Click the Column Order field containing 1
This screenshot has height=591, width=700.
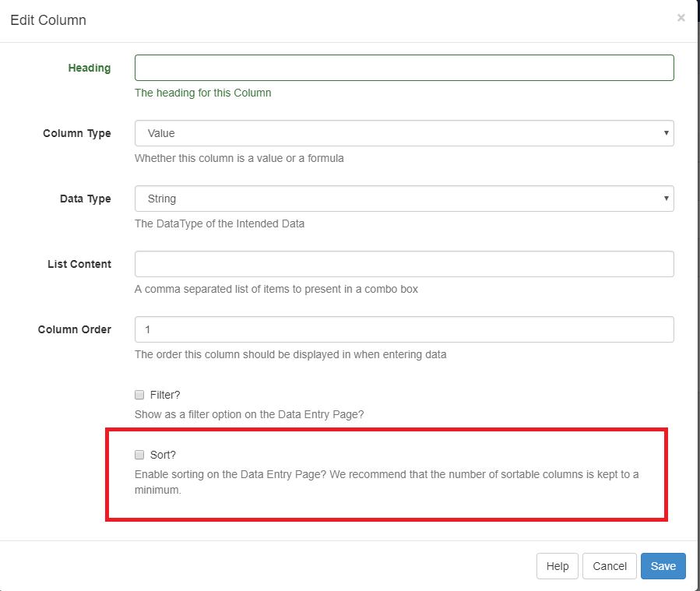tap(404, 329)
